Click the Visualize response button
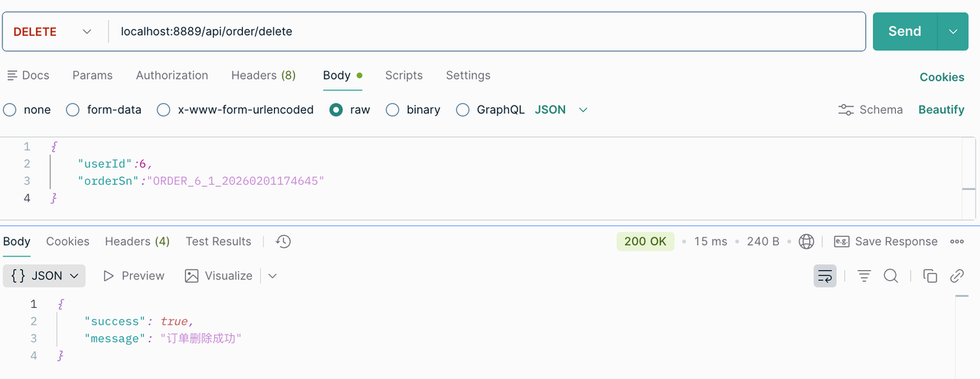The width and height of the screenshot is (980, 379). [220, 276]
